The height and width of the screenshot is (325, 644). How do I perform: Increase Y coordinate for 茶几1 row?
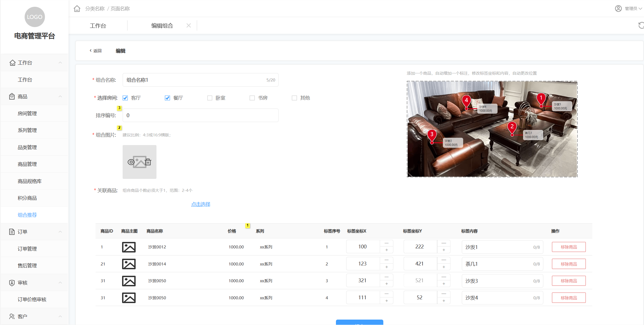click(444, 267)
